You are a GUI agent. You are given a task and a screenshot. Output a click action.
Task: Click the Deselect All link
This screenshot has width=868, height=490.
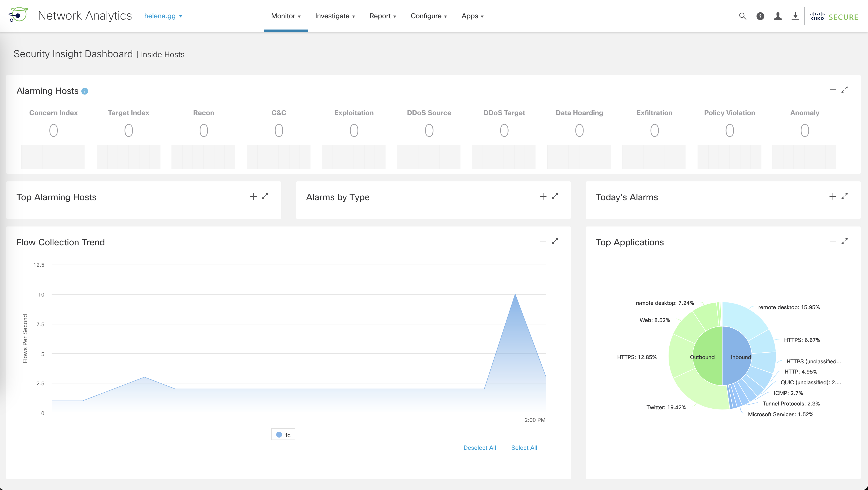coord(479,448)
